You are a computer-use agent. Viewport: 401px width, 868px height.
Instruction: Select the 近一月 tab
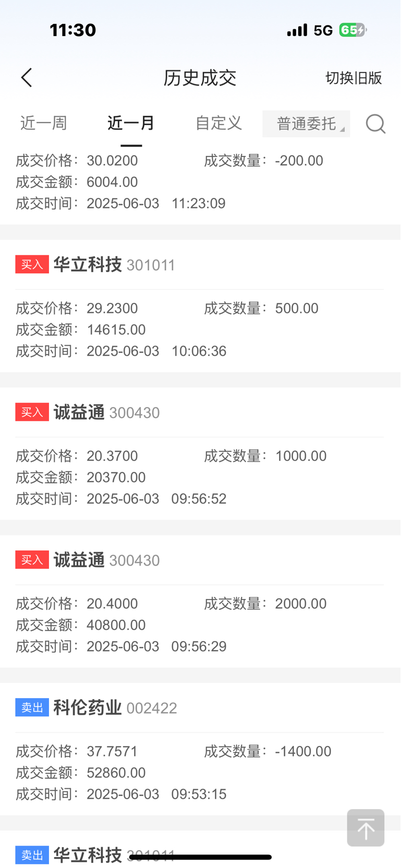(131, 123)
